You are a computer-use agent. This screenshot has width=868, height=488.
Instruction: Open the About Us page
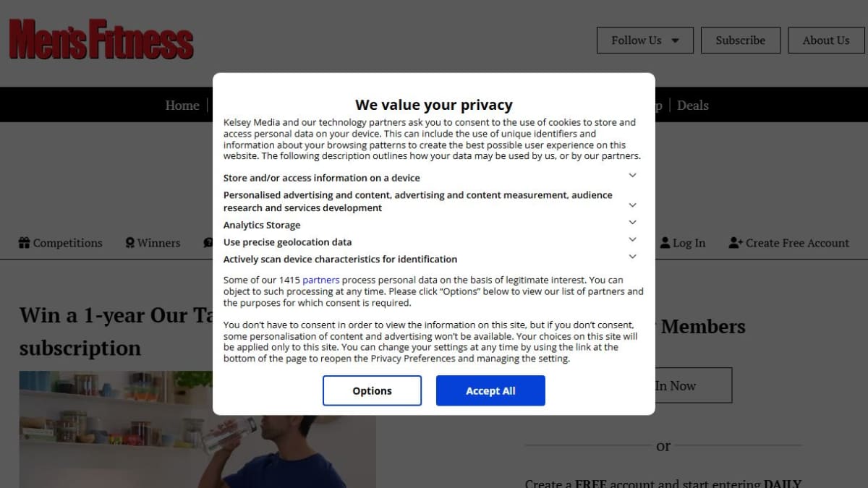pos(826,40)
